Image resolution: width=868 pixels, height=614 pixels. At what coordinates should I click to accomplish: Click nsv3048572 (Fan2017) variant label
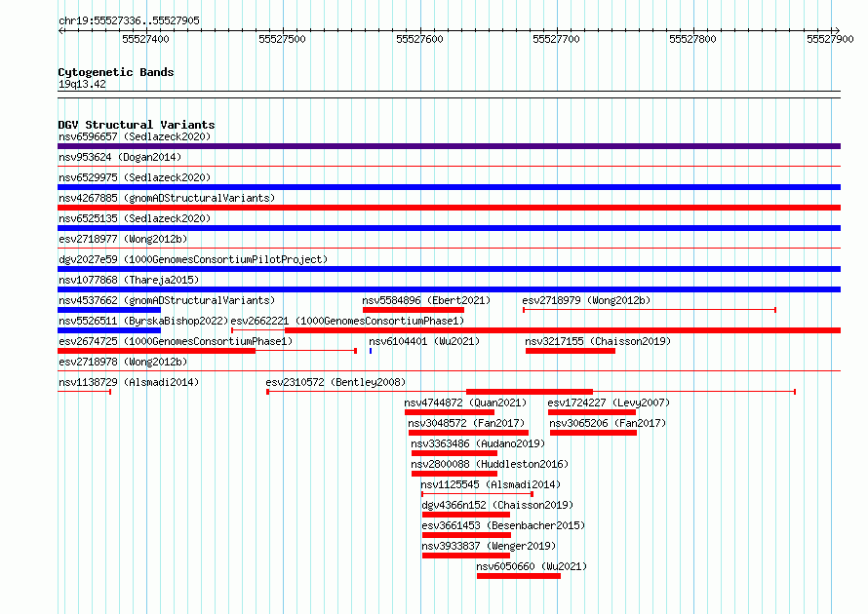(466, 423)
